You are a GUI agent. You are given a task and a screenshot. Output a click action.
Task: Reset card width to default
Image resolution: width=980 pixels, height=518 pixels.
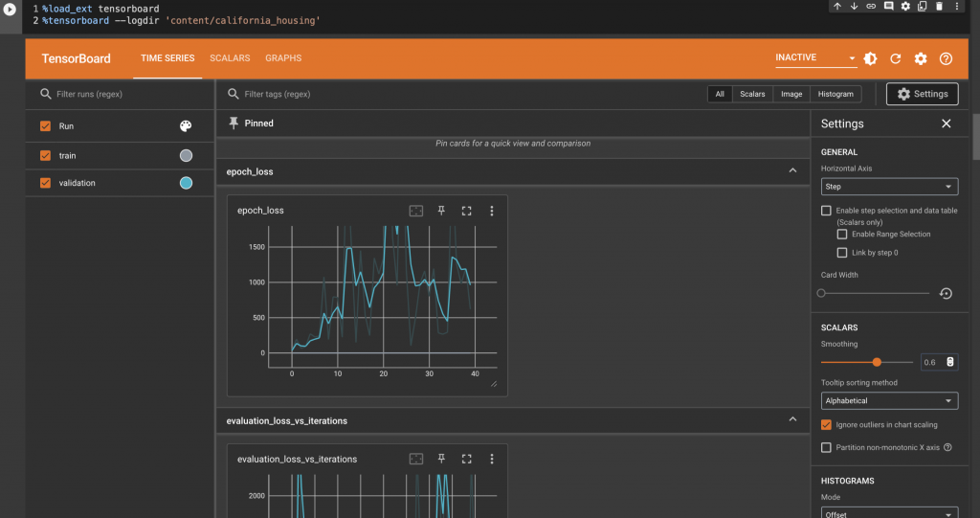[946, 293]
